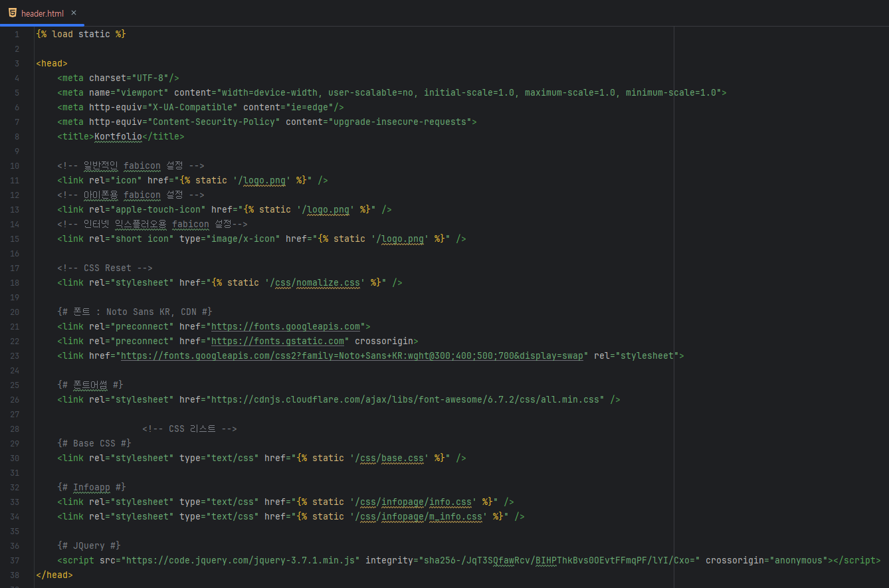Open the Google Fonts css2 Noto Sans KR URL
This screenshot has height=588, width=889.
click(352, 355)
